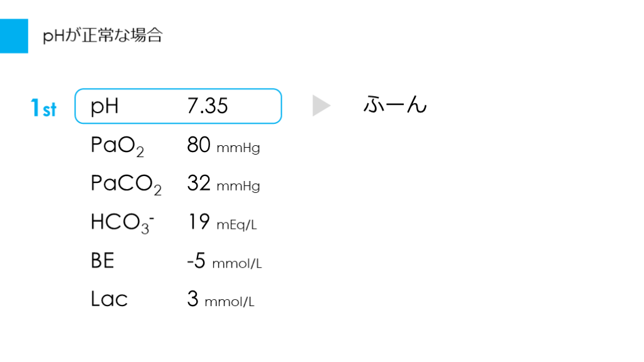
Task: Select the PaO2 label
Action: (x=117, y=146)
